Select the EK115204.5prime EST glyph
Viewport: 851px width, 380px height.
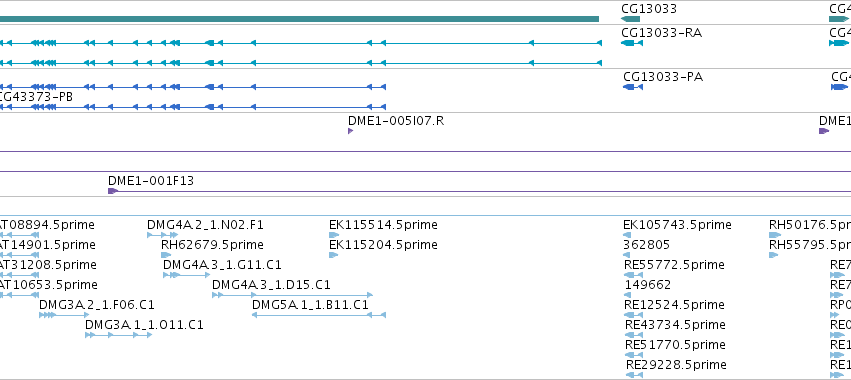333,255
